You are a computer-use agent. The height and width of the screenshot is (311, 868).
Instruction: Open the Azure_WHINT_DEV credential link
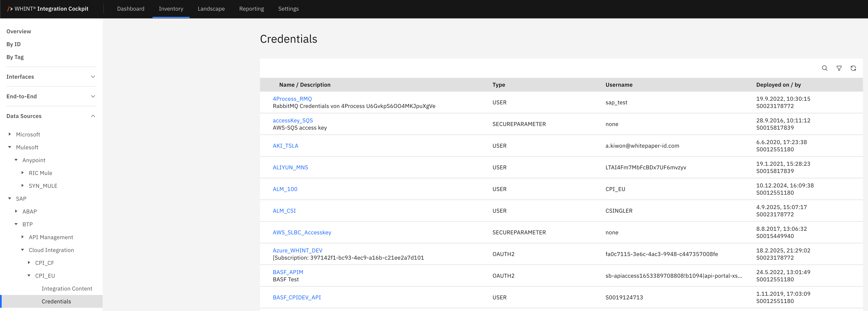(297, 250)
